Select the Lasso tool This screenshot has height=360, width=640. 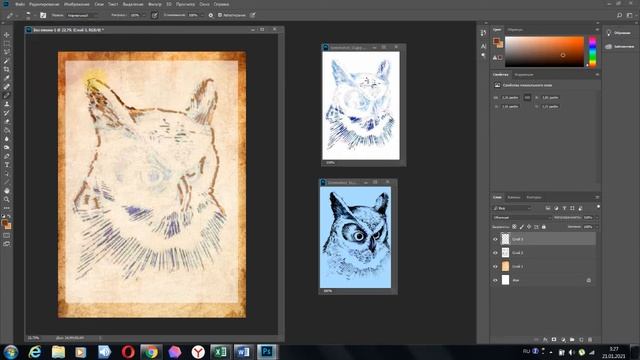(x=7, y=52)
